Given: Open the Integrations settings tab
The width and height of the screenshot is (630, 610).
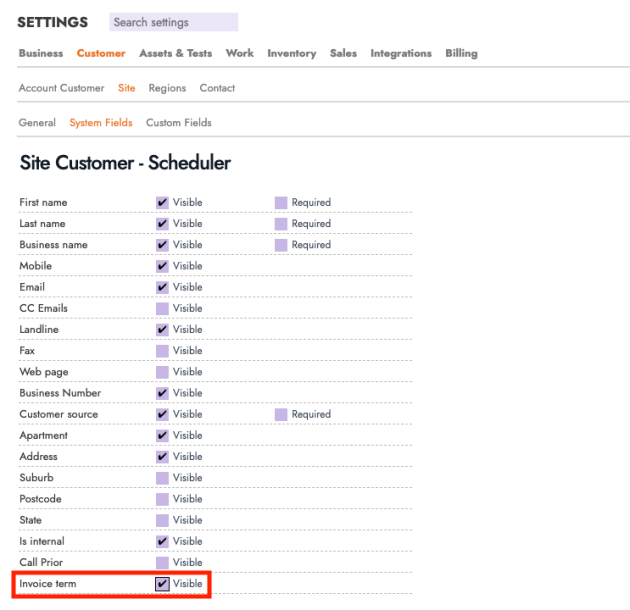Looking at the screenshot, I should click(400, 54).
